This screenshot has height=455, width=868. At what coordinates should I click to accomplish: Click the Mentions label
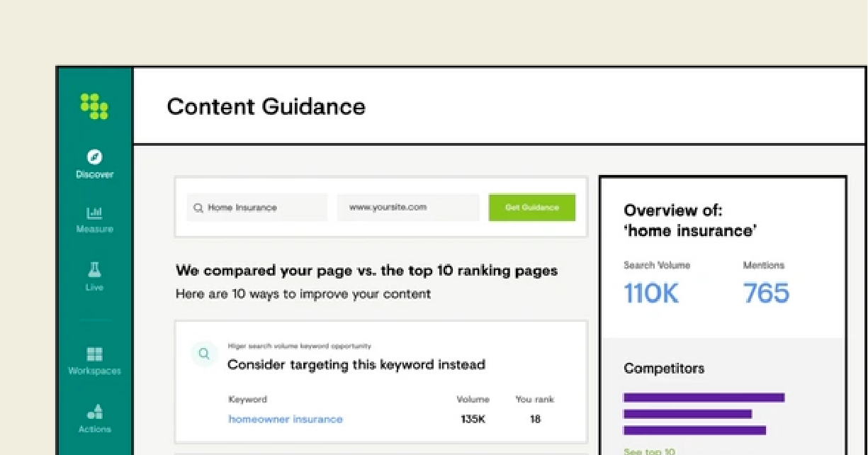[x=764, y=265]
